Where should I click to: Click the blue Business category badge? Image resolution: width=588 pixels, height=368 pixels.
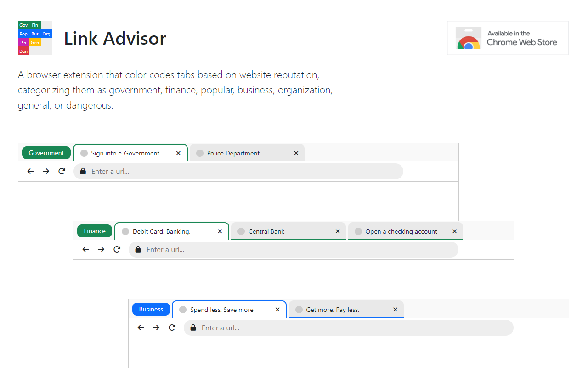coord(151,310)
